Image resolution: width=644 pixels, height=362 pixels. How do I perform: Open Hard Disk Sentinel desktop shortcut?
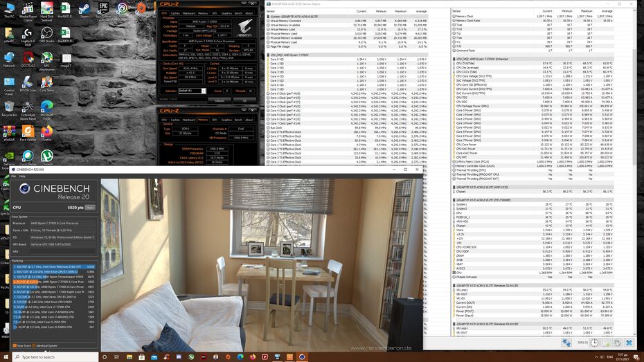[47, 12]
